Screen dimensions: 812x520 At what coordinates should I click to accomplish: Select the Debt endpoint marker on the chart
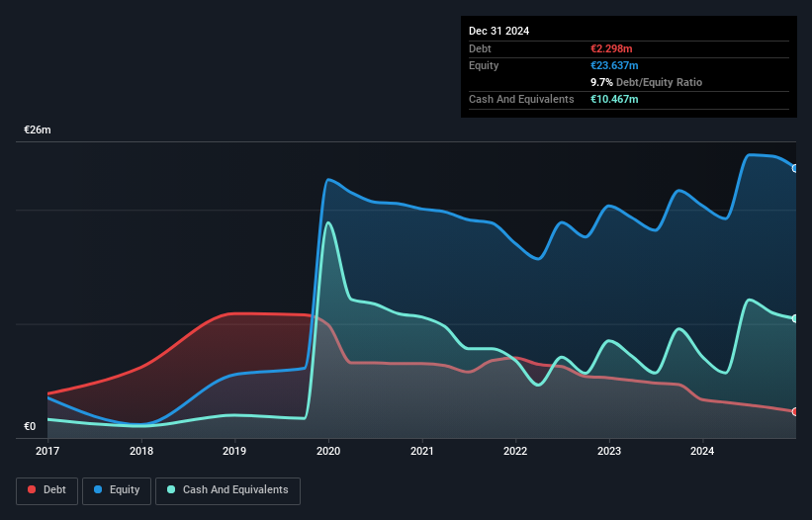tap(795, 412)
